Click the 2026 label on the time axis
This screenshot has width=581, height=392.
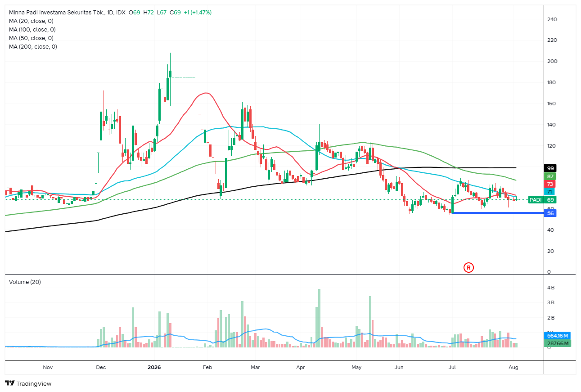(x=154, y=367)
